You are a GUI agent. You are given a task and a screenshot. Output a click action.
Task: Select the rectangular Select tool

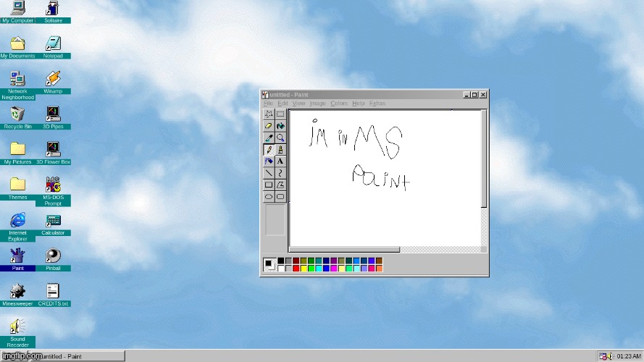(x=280, y=114)
